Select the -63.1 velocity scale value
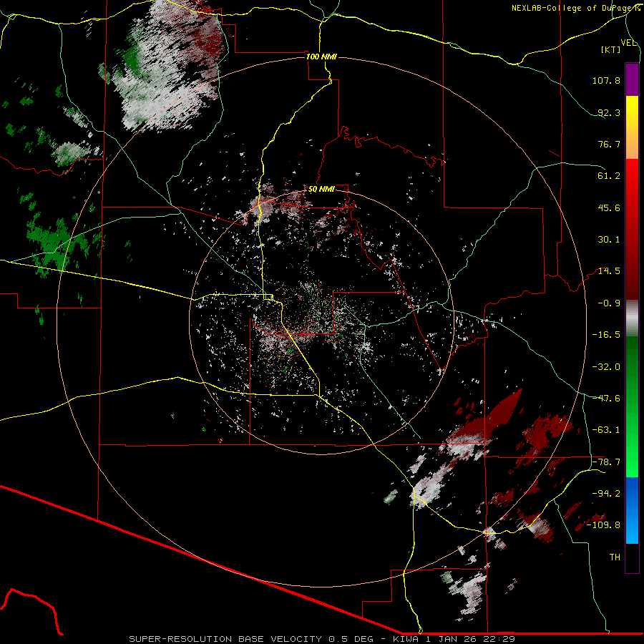Viewport: 644px width, 644px height. click(606, 430)
